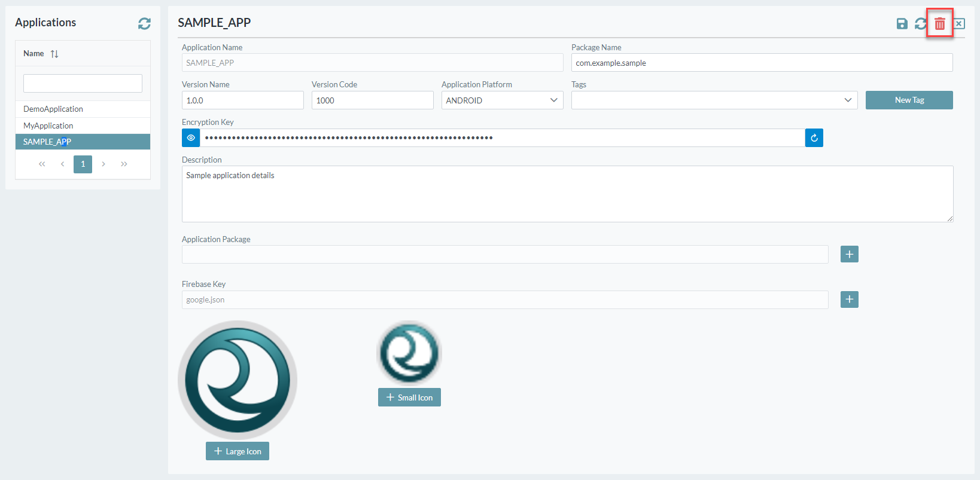Click the red delete trash icon

coord(939,24)
